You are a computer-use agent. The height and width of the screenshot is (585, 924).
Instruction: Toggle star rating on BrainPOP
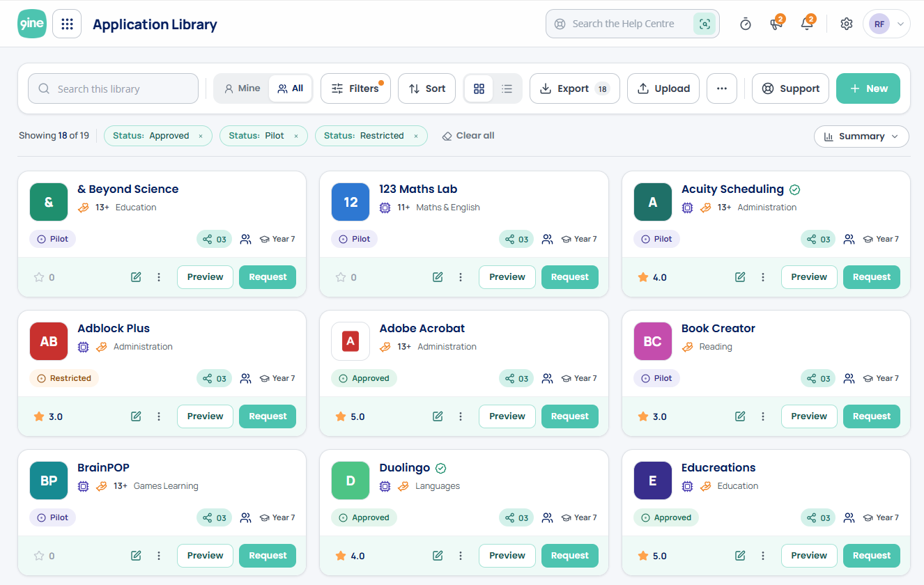click(x=39, y=556)
